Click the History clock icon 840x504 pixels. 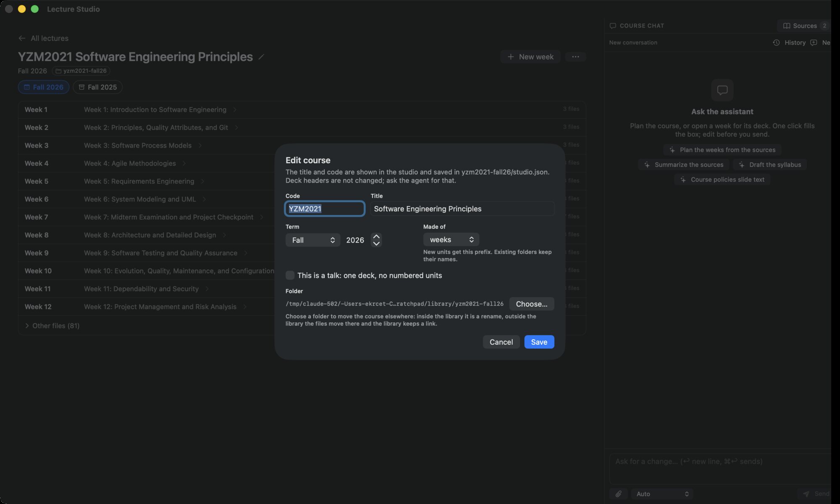pyautogui.click(x=776, y=42)
